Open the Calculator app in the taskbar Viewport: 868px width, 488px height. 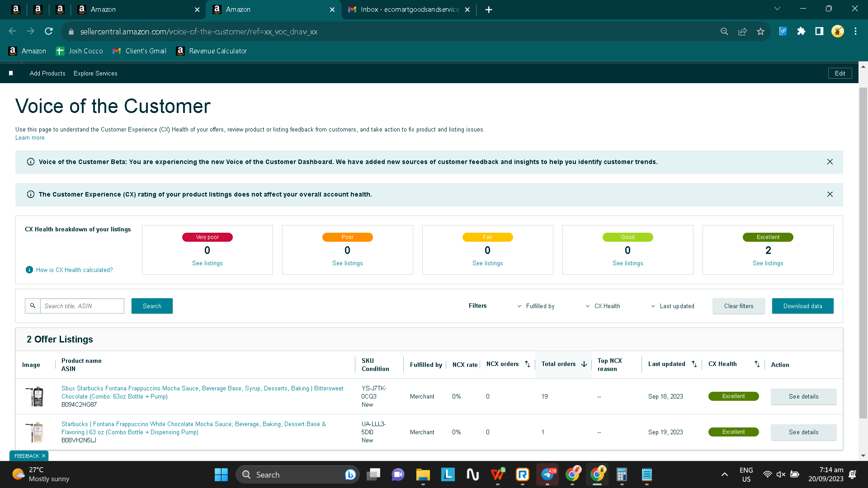622,475
